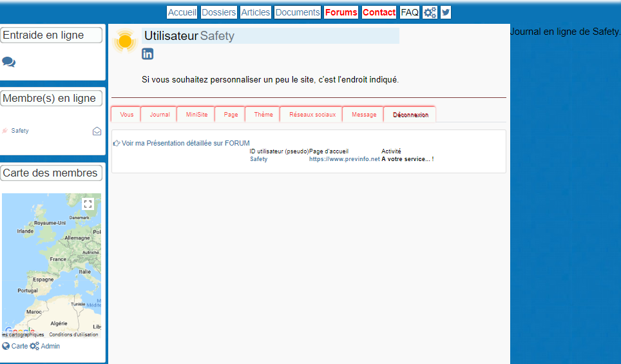Toggle fullscreen view of the members map
Viewport: 621px width, 364px height.
click(x=88, y=204)
